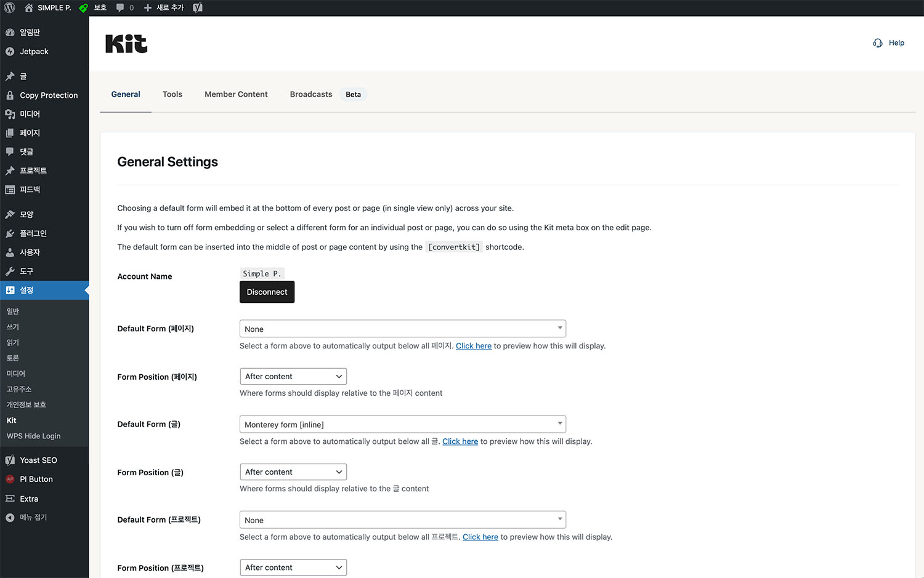Click the PI Button red icon
This screenshot has width=924, height=578.
tap(10, 479)
